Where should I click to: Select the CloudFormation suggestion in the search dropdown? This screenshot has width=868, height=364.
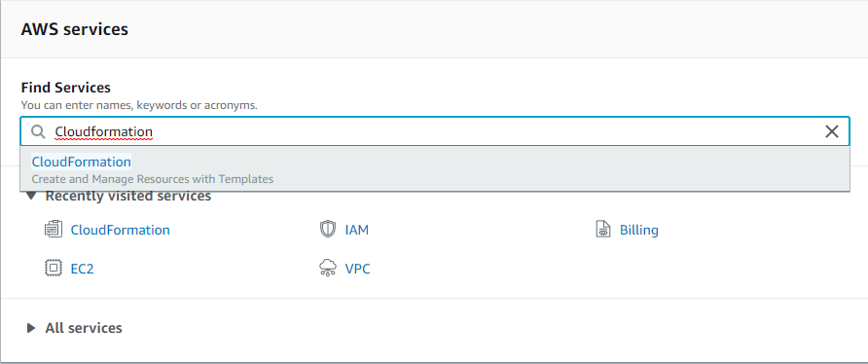[x=435, y=169]
